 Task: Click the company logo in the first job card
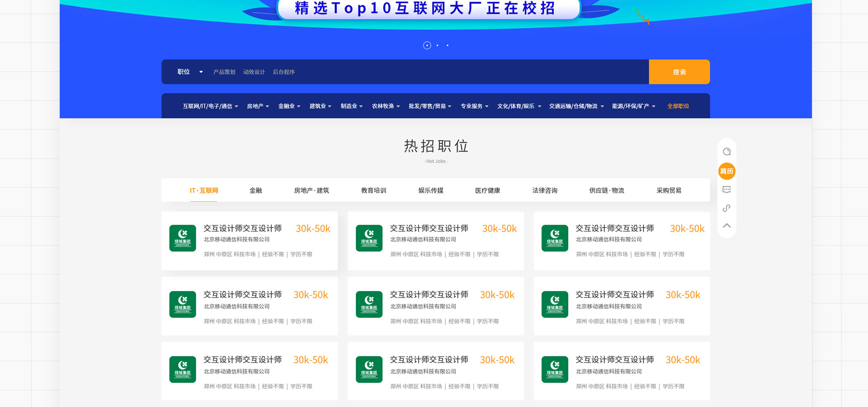pyautogui.click(x=183, y=238)
